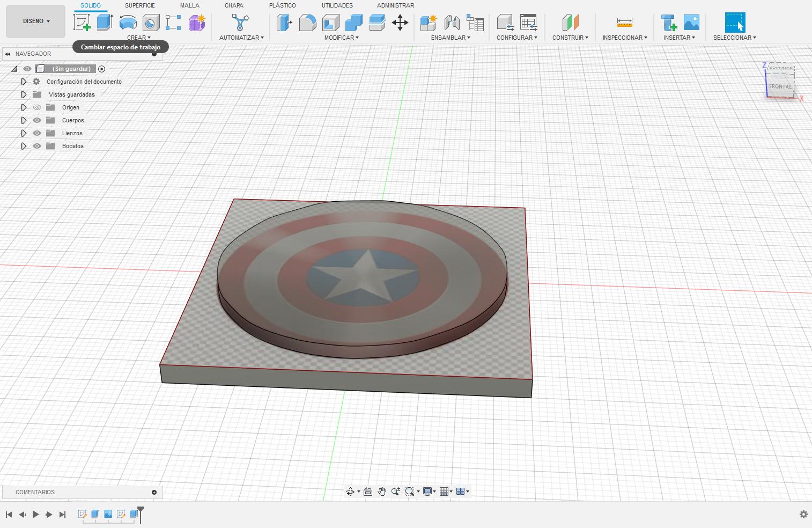Expand the Lienzos node
This screenshot has width=812, height=528.
click(24, 133)
